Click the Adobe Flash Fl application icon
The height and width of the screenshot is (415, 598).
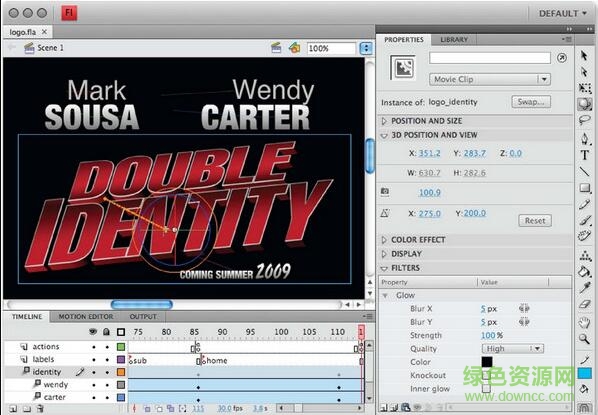(69, 13)
